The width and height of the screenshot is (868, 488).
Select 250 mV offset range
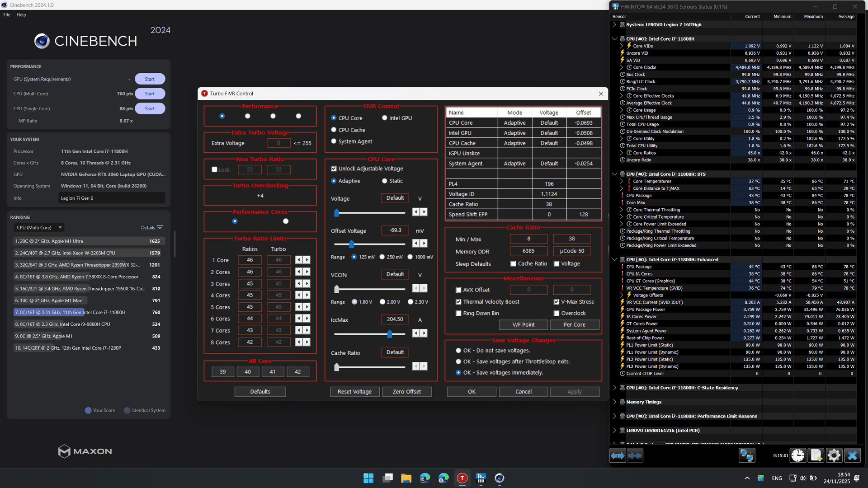382,257
